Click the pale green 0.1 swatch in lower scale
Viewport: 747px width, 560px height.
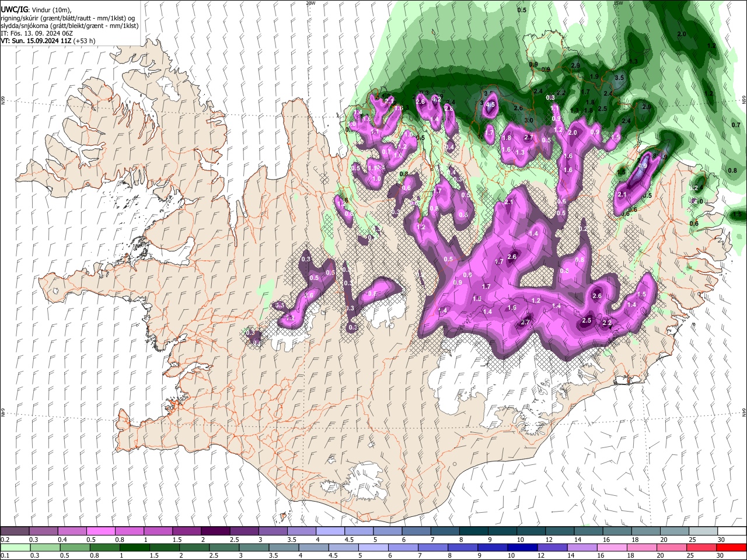[15, 548]
